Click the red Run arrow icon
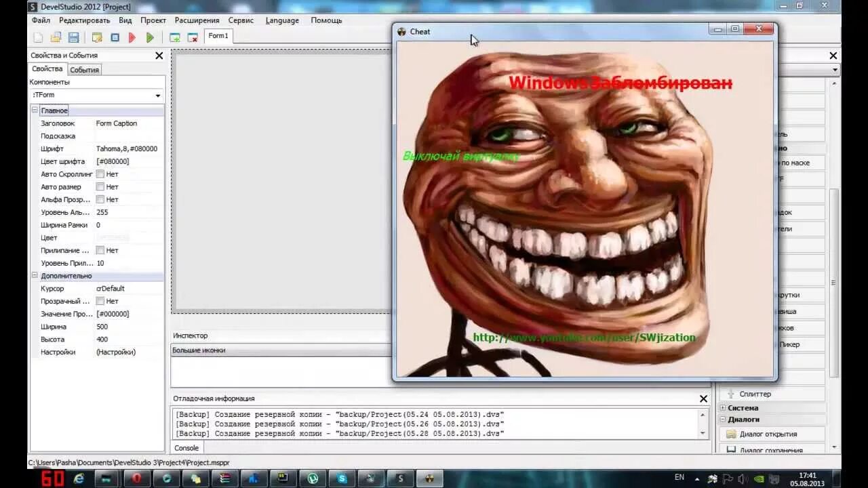 133,37
